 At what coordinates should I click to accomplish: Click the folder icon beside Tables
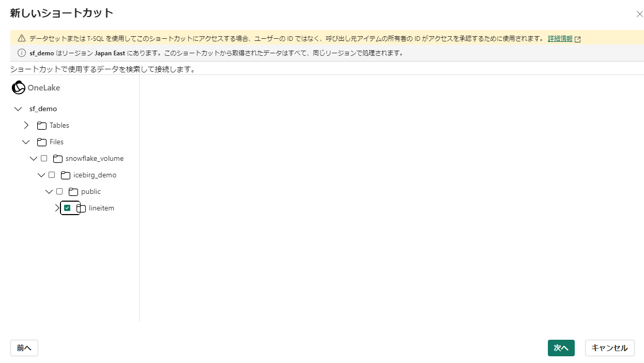point(41,125)
